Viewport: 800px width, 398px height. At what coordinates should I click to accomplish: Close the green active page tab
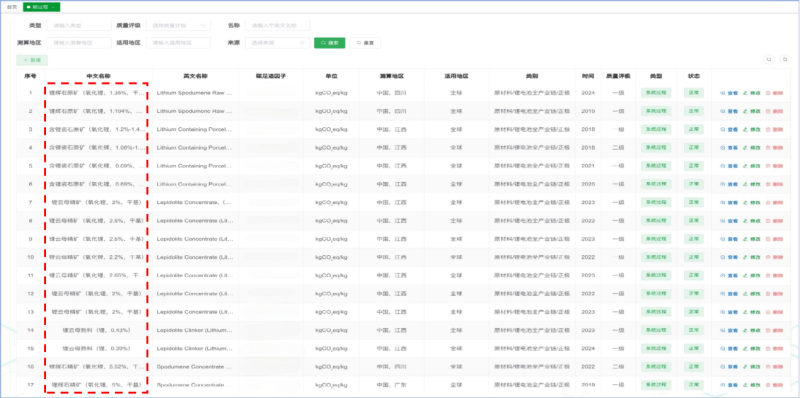click(54, 7)
